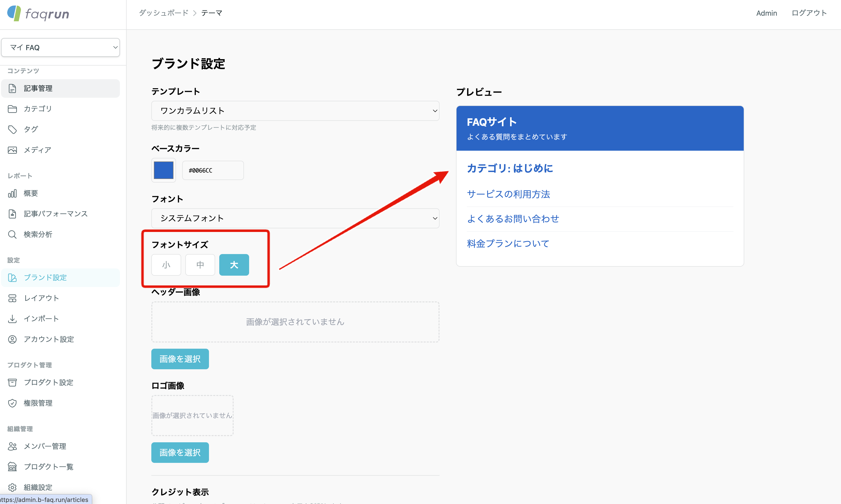Open preview link サービスの利用方法

[508, 194]
